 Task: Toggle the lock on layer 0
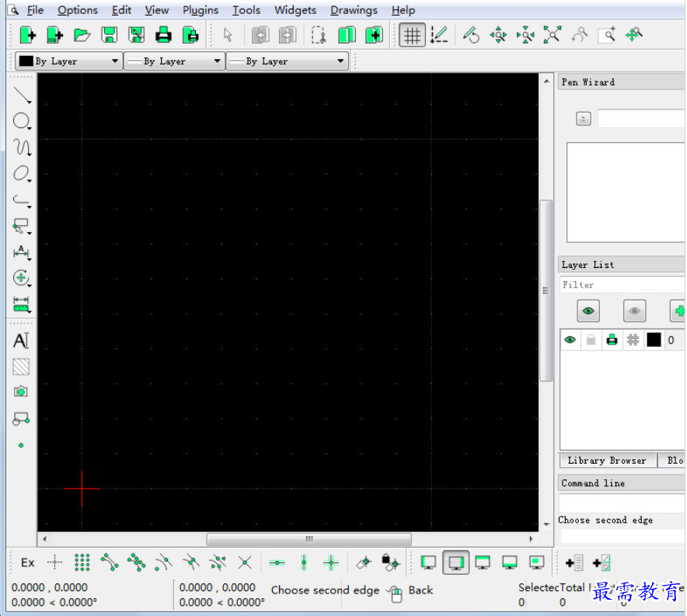click(x=591, y=339)
